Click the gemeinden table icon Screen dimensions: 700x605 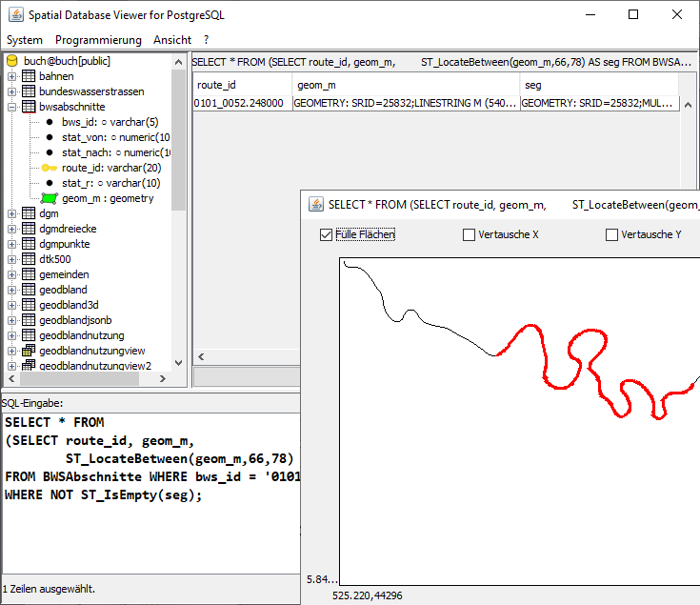click(x=29, y=274)
